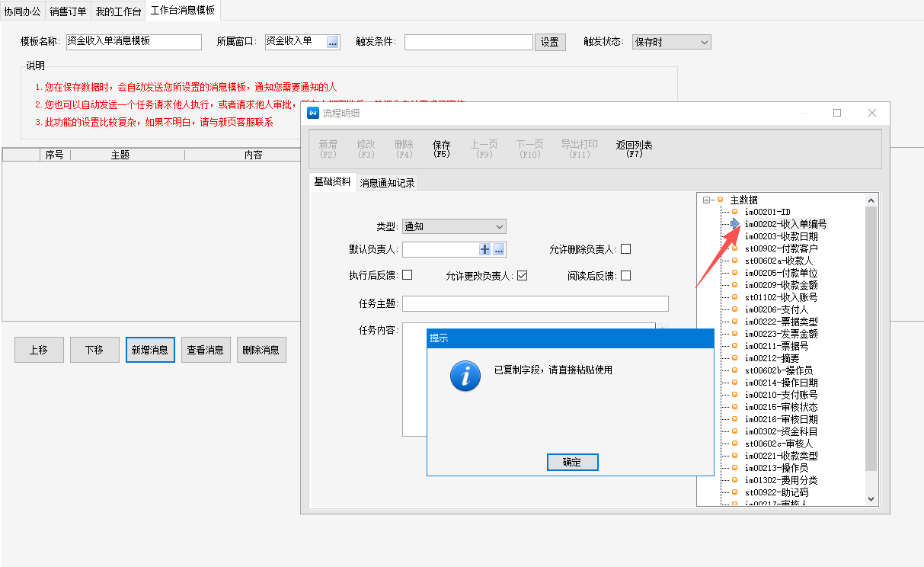Click the field tree's scroll down arrow
The height and width of the screenshot is (567, 924).
coord(872,498)
